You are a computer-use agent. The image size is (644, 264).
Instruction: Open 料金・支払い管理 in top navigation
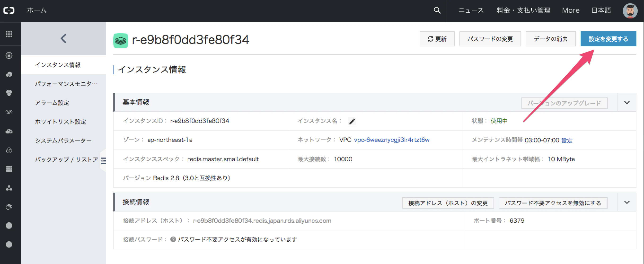pos(523,10)
